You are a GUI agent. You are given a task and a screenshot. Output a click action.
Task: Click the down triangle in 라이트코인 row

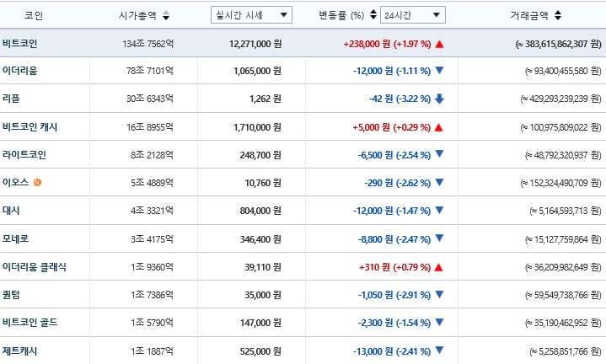point(439,154)
